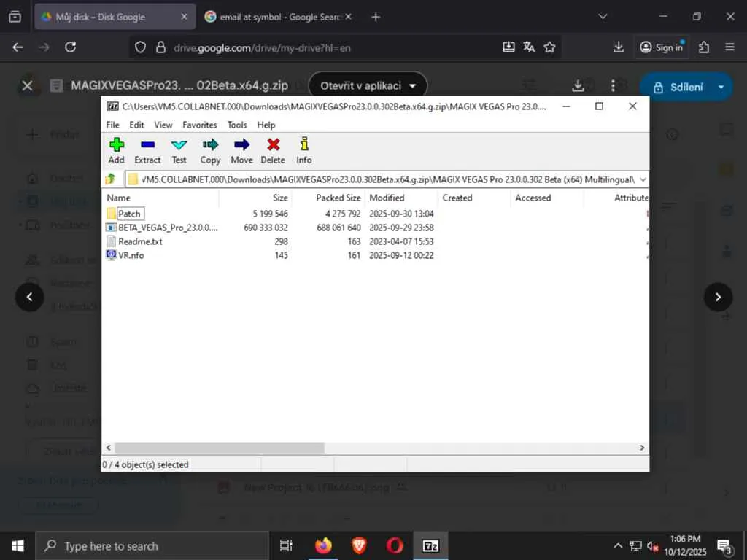Image resolution: width=747 pixels, height=560 pixels.
Task: Select the Patch folder
Action: click(x=129, y=214)
